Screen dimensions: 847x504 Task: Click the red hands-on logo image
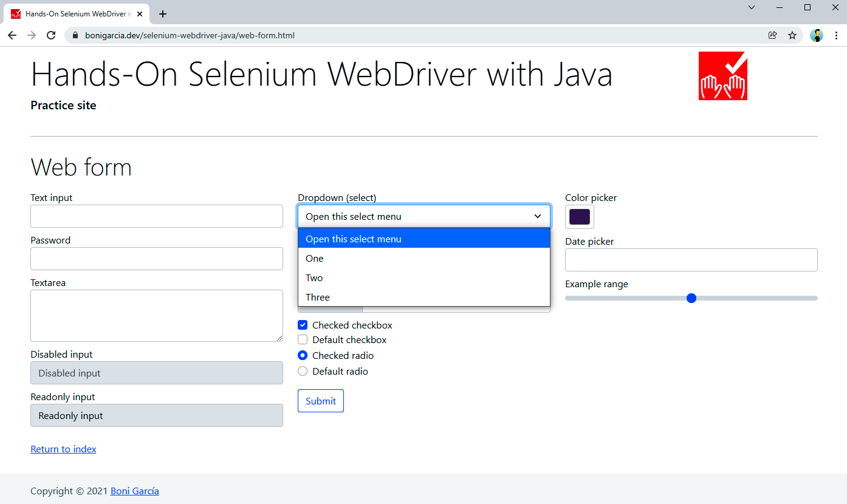coord(722,76)
